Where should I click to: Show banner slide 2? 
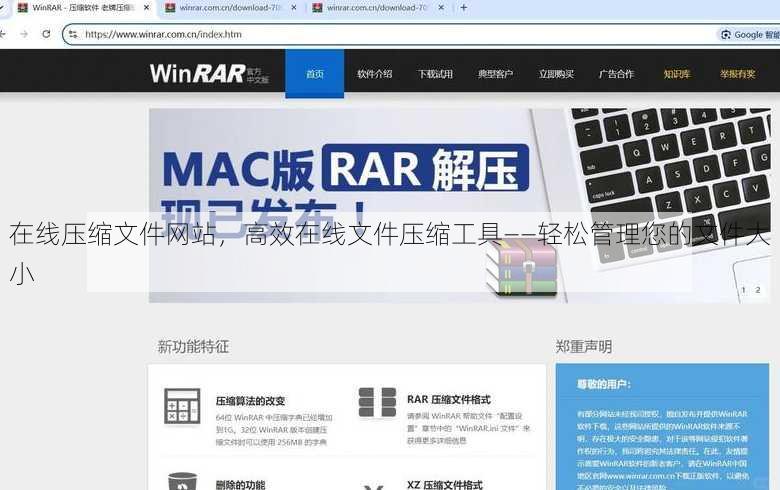click(x=758, y=290)
